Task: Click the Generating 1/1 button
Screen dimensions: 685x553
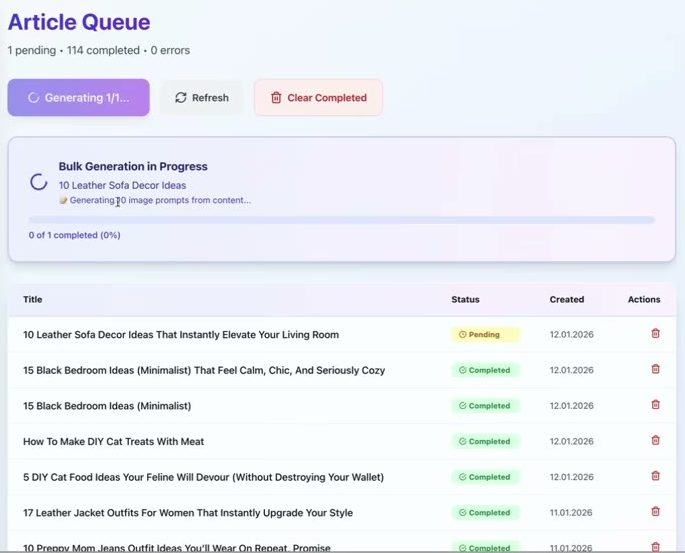Action: click(79, 97)
